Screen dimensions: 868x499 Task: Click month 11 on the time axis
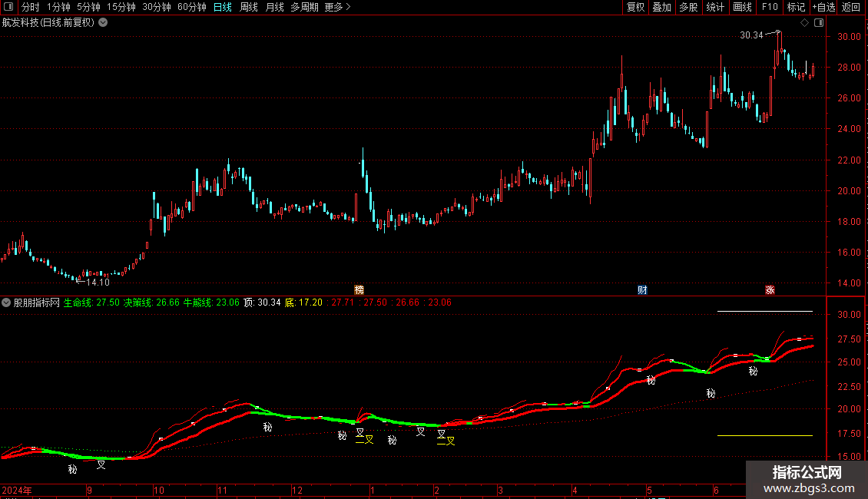[223, 490]
